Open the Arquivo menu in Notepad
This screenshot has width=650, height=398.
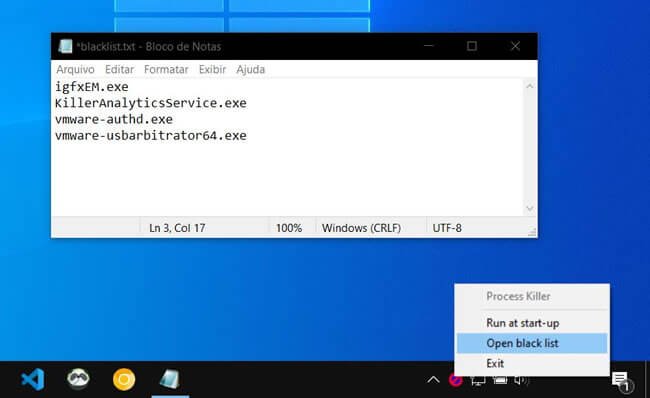point(75,69)
